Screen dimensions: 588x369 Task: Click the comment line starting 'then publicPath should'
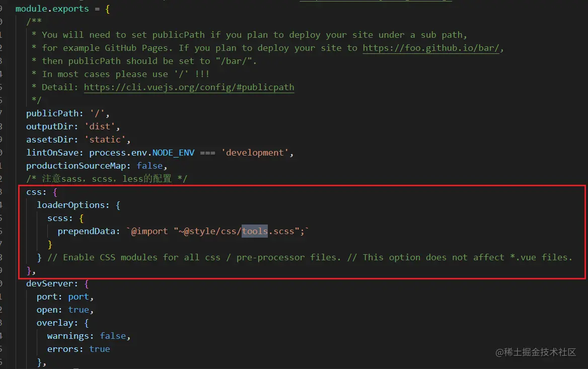pyautogui.click(x=144, y=61)
